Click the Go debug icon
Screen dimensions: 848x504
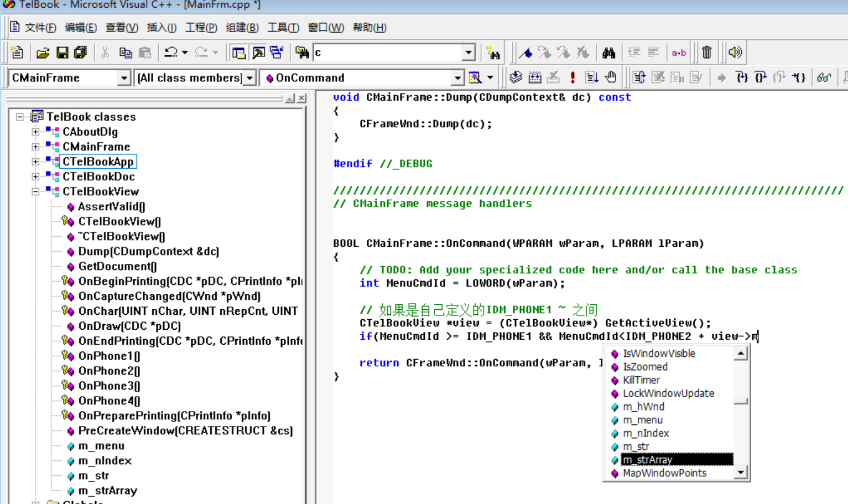coord(592,77)
